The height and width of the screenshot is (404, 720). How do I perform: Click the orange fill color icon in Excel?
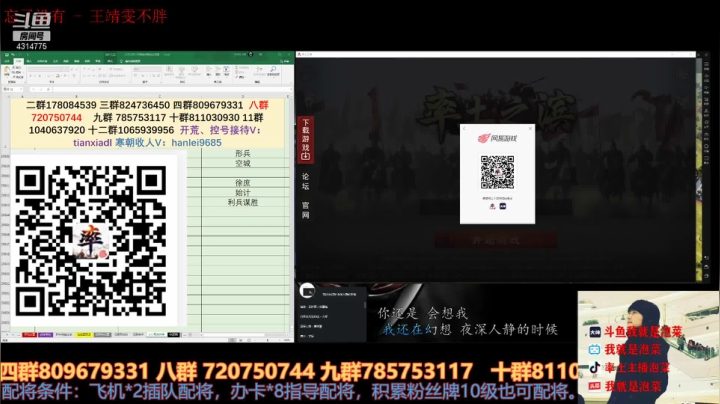pos(58,75)
